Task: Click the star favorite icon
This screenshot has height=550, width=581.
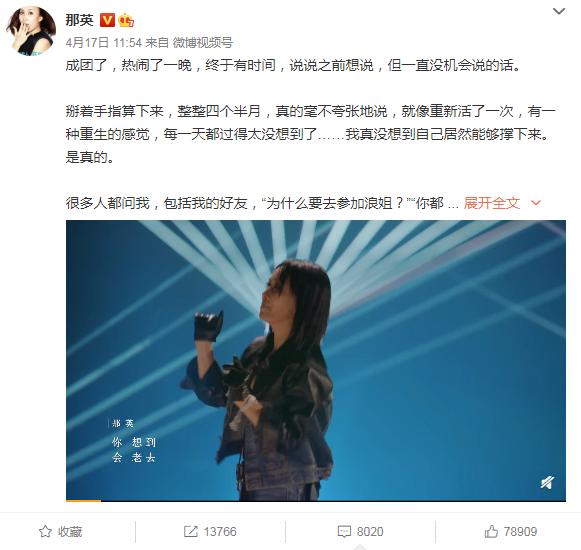Action: tap(45, 531)
